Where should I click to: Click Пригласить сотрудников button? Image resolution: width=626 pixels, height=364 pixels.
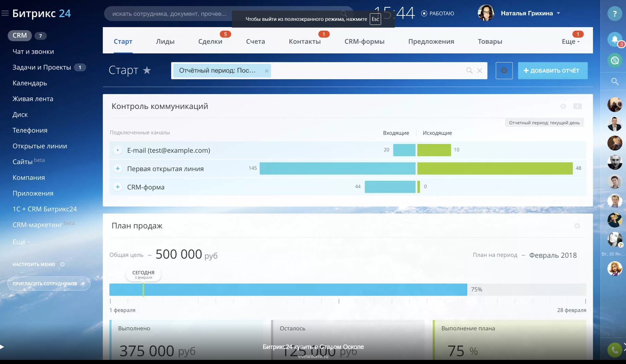[x=49, y=283]
